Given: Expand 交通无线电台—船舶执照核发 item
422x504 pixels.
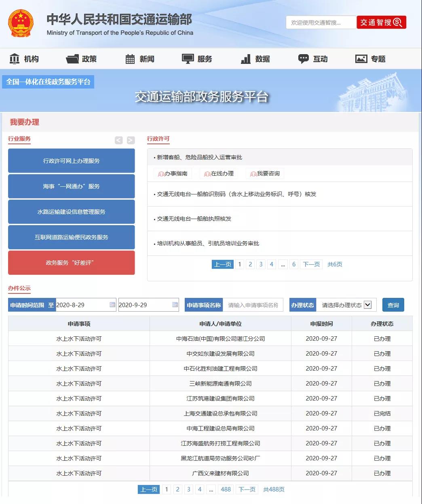Looking at the screenshot, I should pyautogui.click(x=194, y=219).
